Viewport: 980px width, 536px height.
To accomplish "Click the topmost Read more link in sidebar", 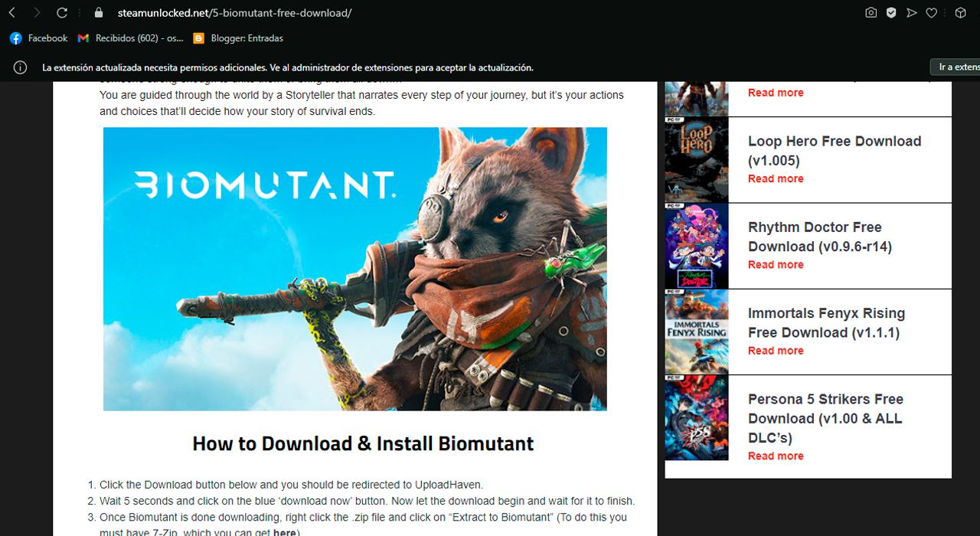I will (776, 93).
